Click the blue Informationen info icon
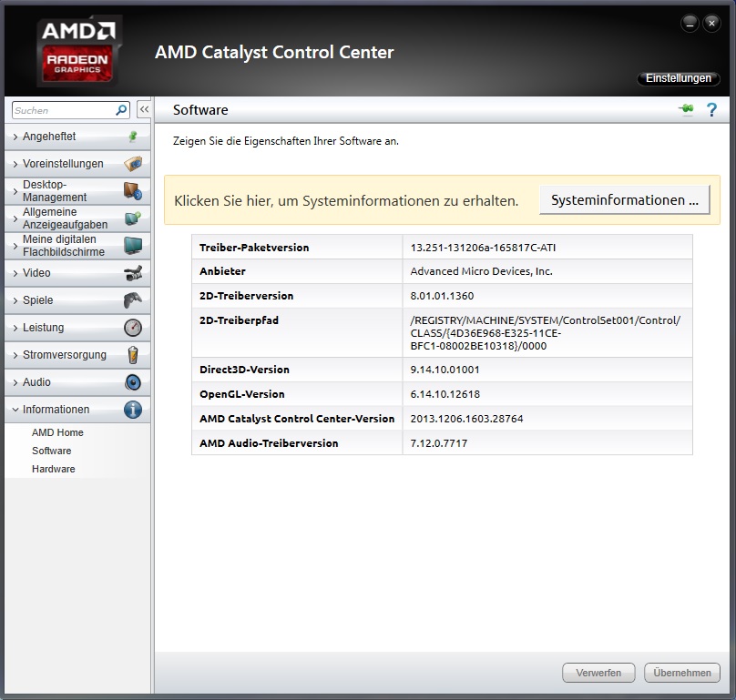 [133, 410]
